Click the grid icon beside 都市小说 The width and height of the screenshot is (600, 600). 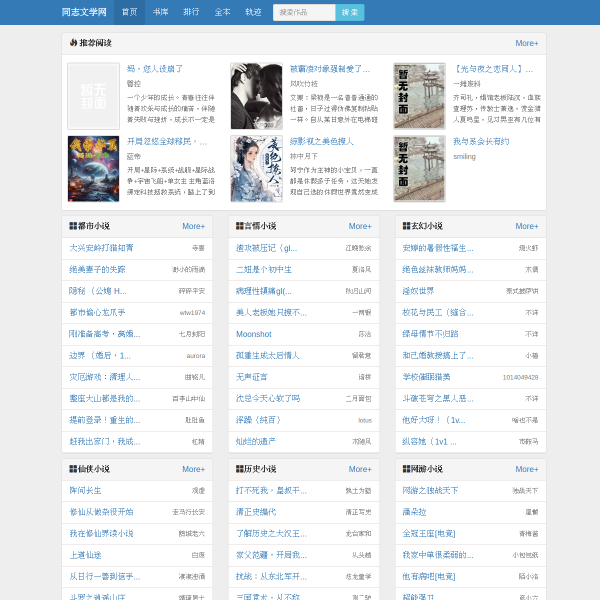[73, 226]
